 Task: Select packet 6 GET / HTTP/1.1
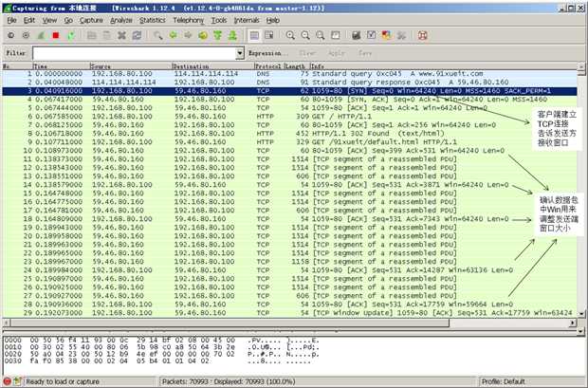point(289,117)
